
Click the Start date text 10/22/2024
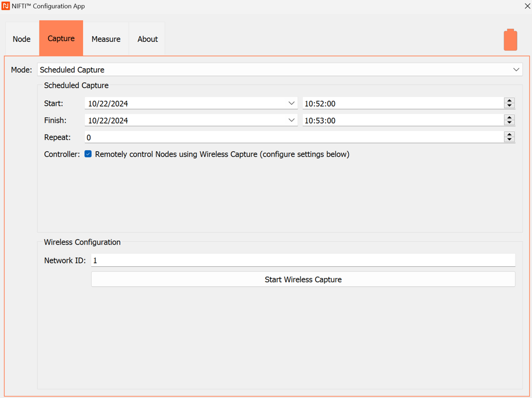[108, 103]
